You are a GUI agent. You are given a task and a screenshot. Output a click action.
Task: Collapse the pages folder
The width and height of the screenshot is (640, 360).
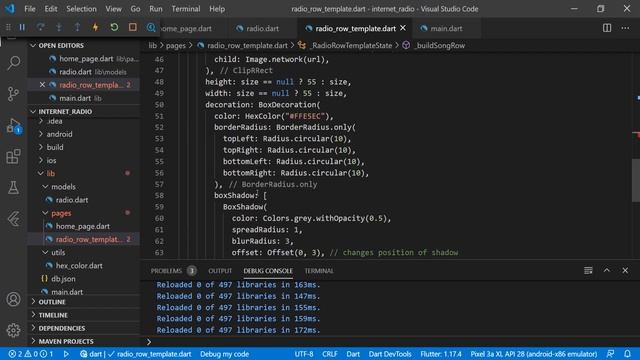tap(61, 213)
